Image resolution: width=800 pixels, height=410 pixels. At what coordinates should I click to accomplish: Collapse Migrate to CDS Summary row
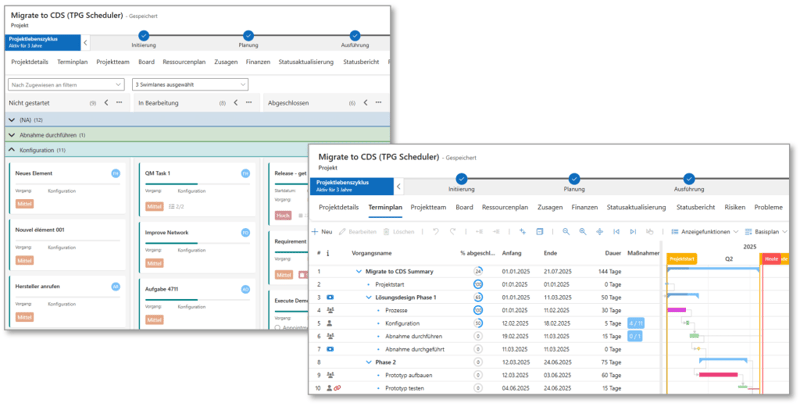pos(359,271)
